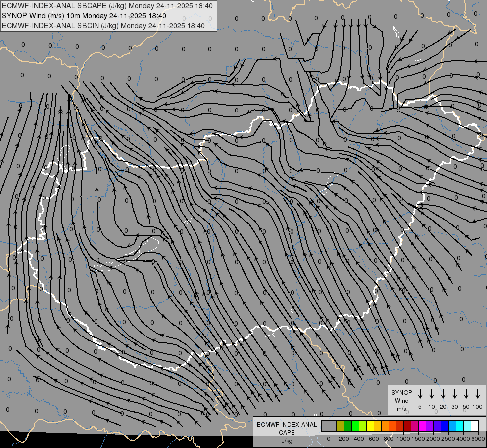Click the ECMWF-INDEX-ANAL CAPE legend label
487x448 pixels.
click(x=287, y=432)
